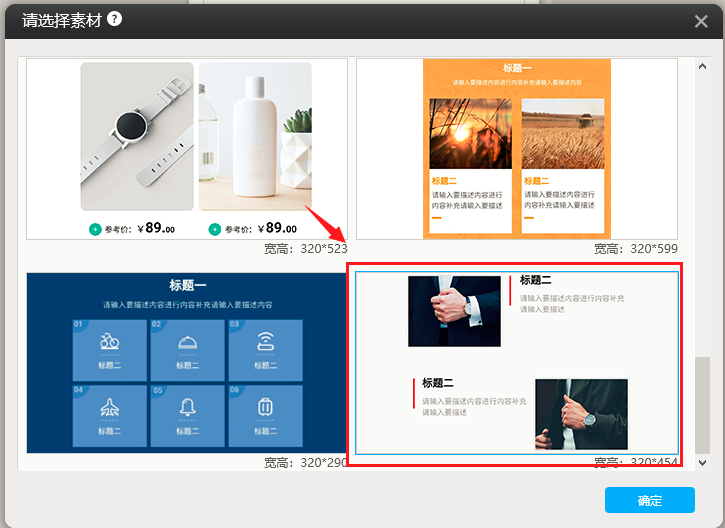The width and height of the screenshot is (725, 528).
Task: Click the bicycle icon in tile 01
Action: coord(109,342)
